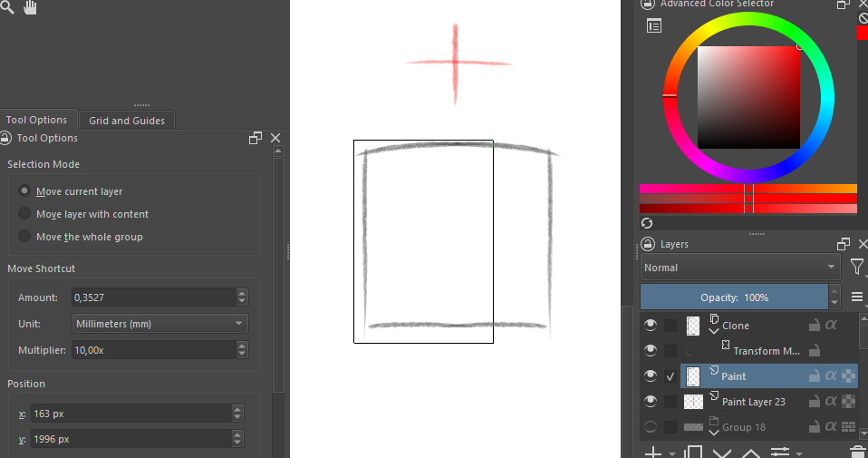868x458 pixels.
Task: Click the y position field
Action: 131,439
